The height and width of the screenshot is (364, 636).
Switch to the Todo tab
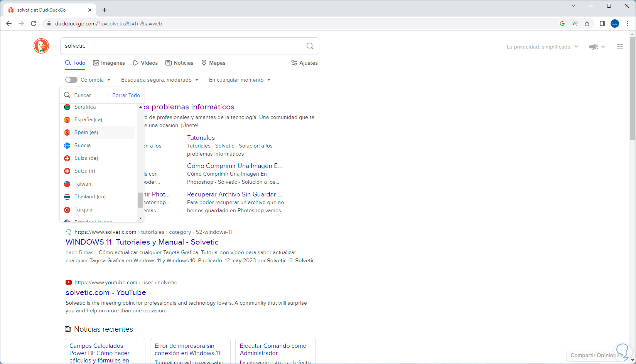tap(75, 63)
